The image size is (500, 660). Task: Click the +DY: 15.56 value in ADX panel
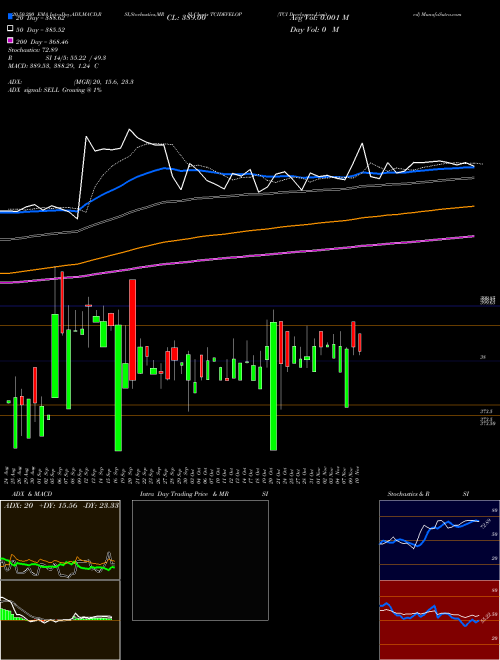57,505
